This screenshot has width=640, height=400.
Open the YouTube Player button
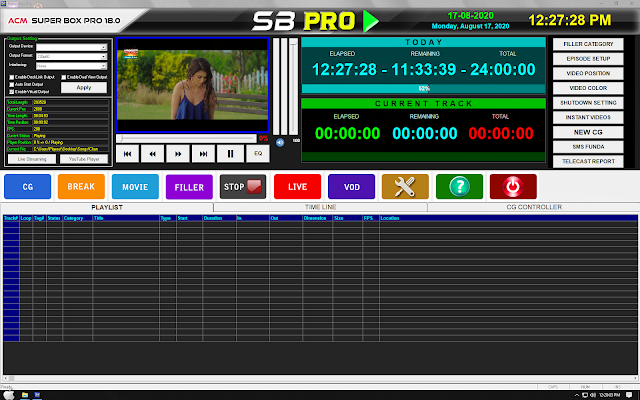84,159
